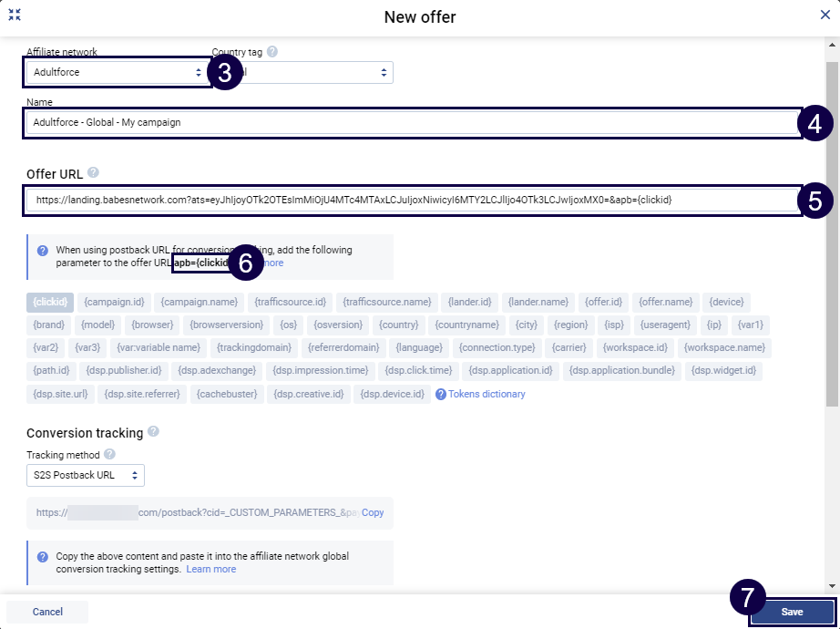Click into the Offer URL field
The image size is (840, 629).
[410, 200]
